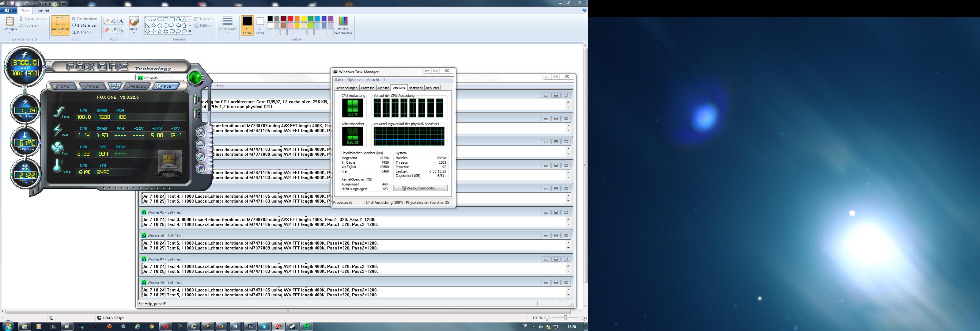Choose the Eraser tool
The image size is (980, 331).
[x=107, y=30]
